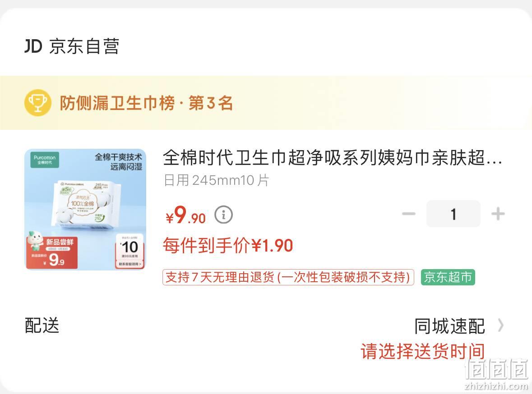Tap the Purcotton brand logo badge
The image size is (532, 394).
click(x=45, y=160)
